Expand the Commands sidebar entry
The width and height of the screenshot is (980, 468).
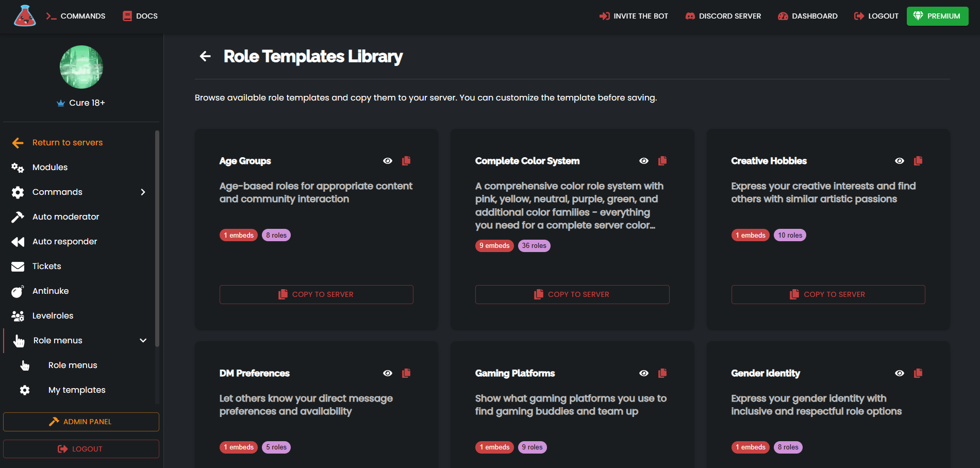point(57,192)
